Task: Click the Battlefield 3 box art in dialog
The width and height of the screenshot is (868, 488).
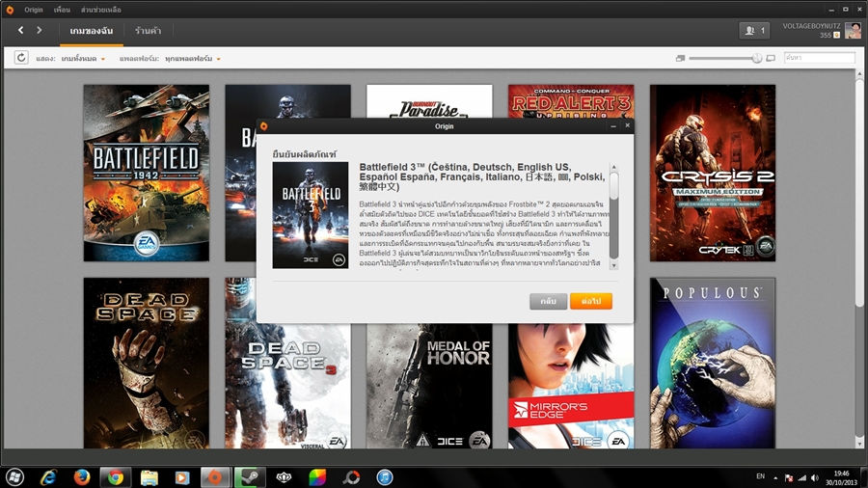Action: pyautogui.click(x=311, y=215)
